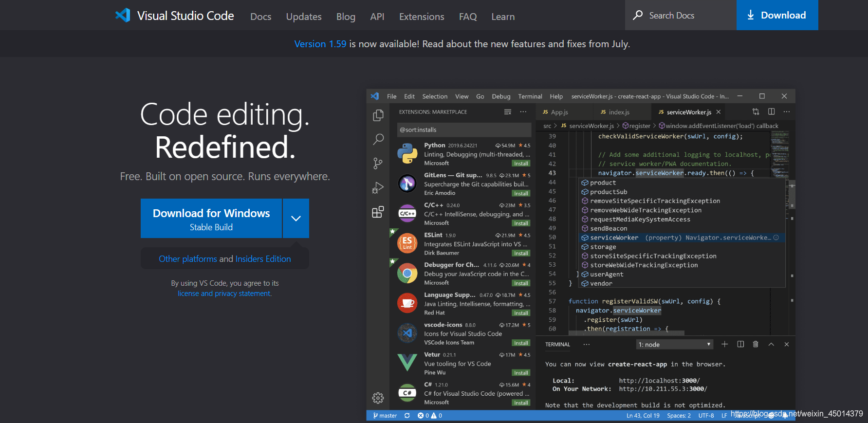Screen dimensions: 868x423
Task: Click UTF-8 encoding in status bar
Action: 706,416
